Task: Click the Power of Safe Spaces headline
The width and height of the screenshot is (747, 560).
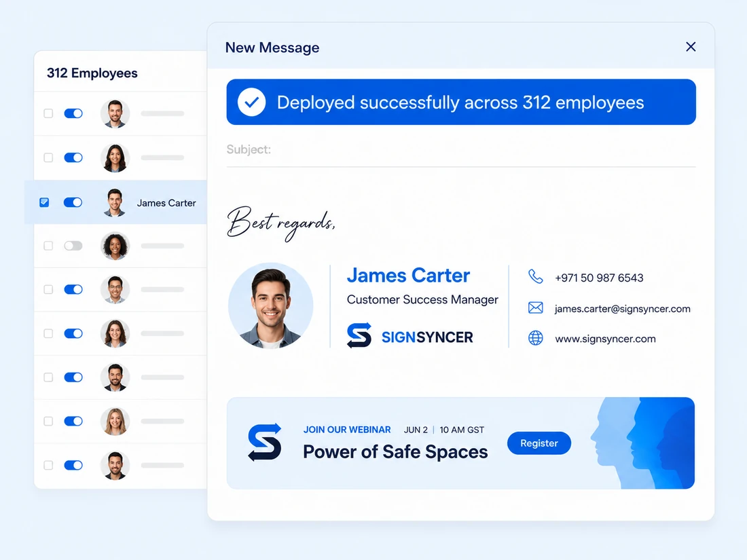Action: click(395, 451)
